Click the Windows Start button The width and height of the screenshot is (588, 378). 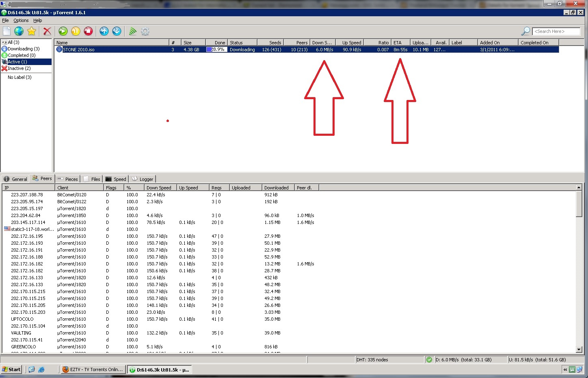pyautogui.click(x=11, y=369)
